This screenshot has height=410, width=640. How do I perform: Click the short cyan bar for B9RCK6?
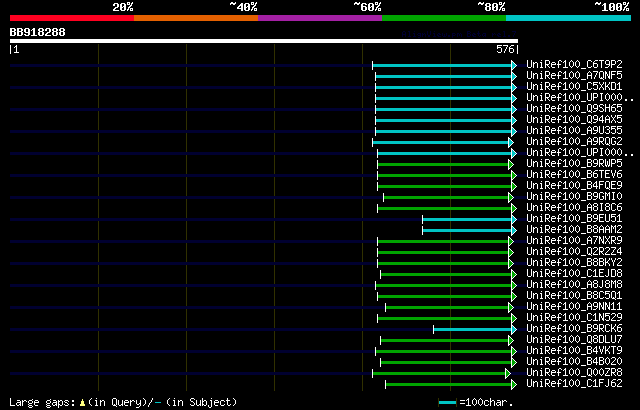point(473,330)
